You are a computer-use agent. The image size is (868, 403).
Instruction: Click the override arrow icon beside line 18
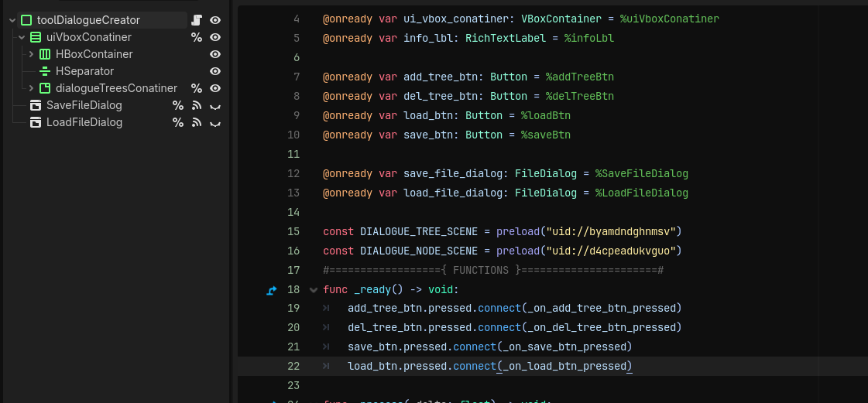271,289
